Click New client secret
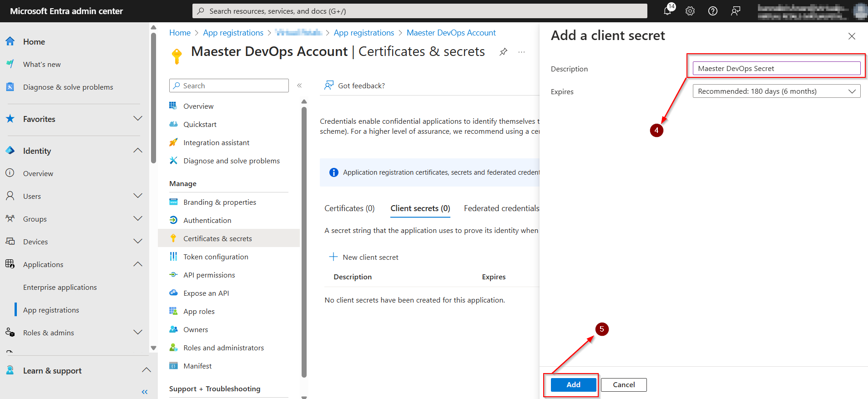This screenshot has width=868, height=399. [364, 257]
